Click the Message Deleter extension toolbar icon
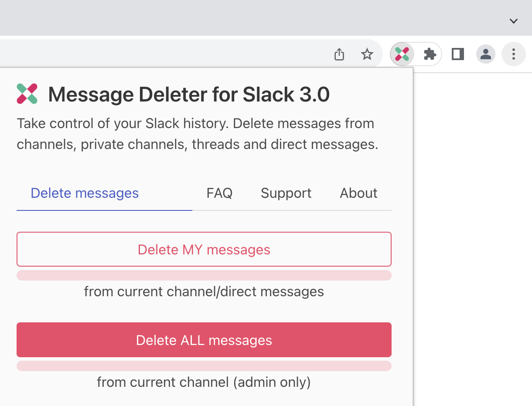The image size is (532, 406). 402,54
